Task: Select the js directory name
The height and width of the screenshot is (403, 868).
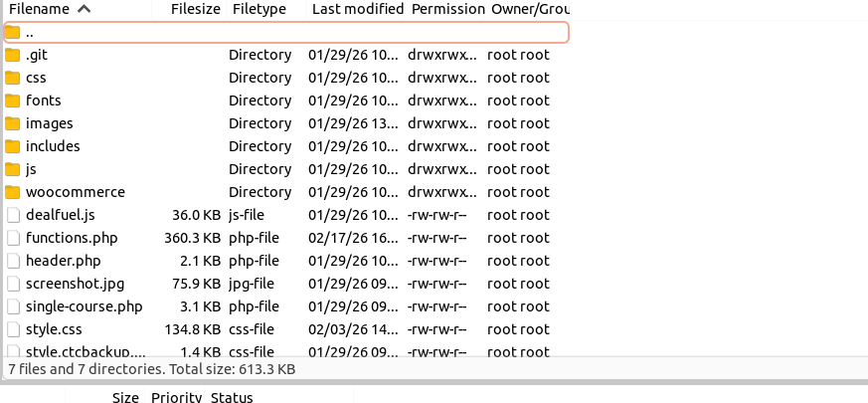Action: point(31,169)
